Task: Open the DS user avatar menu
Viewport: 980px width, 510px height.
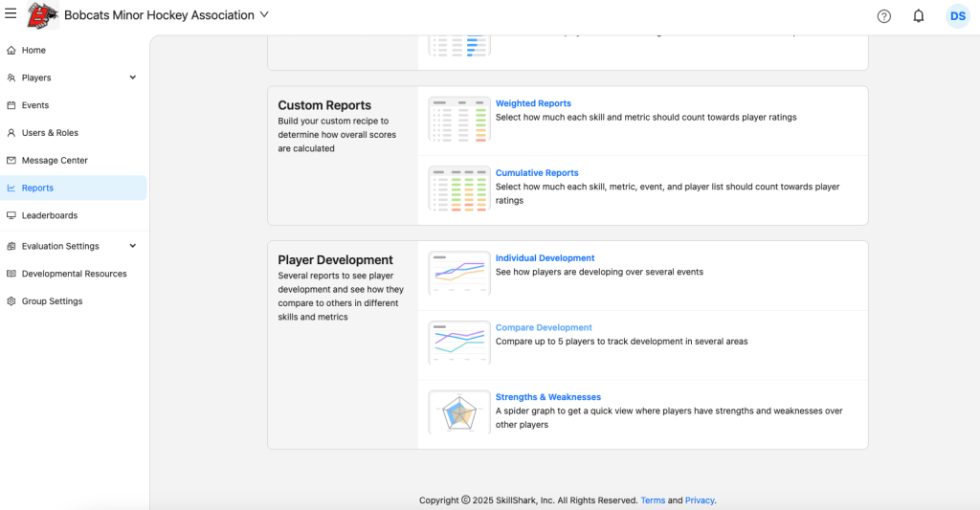Action: tap(957, 16)
